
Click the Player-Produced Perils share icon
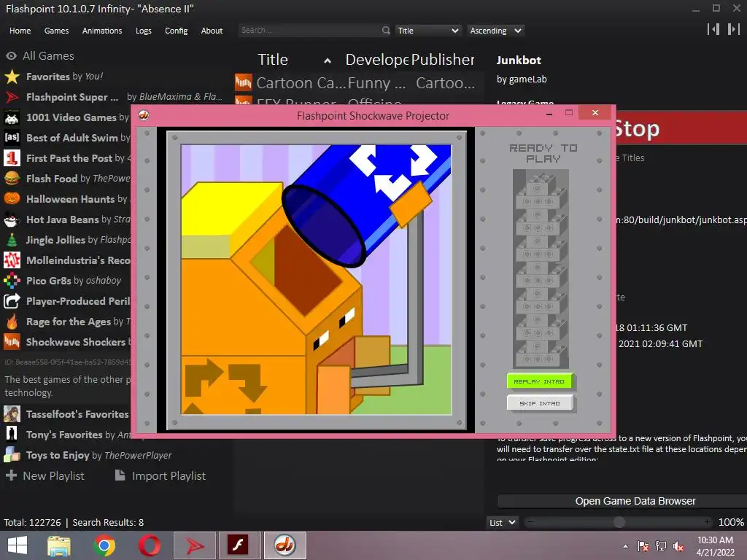pyautogui.click(x=12, y=301)
